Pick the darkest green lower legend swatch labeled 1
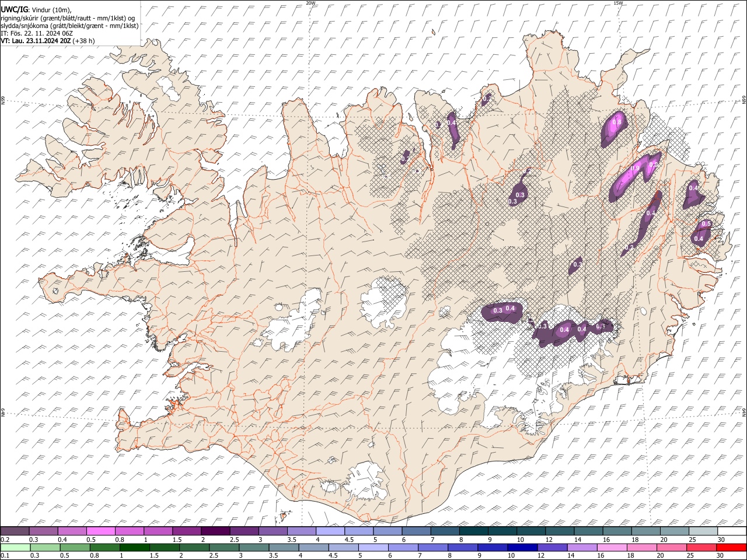This screenshot has height=560, width=747. [134, 547]
